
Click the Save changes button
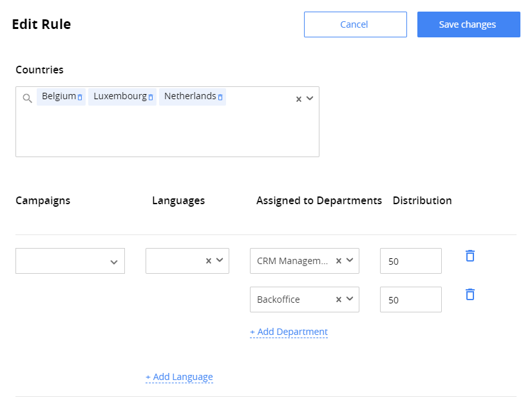(x=468, y=24)
